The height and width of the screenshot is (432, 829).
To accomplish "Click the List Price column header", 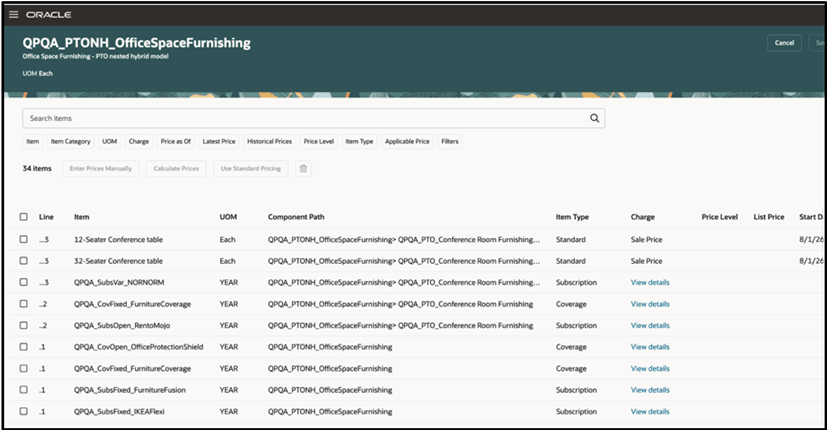I will 769,217.
